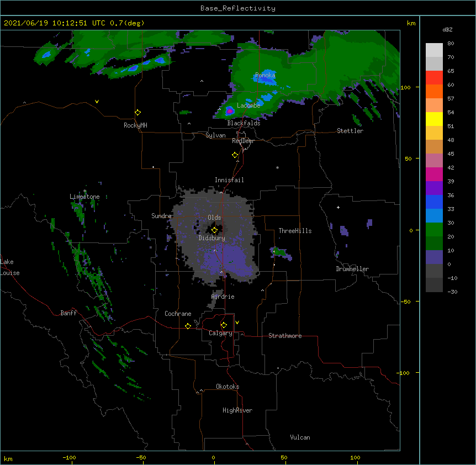The width and height of the screenshot is (476, 465).
Task: Click the Stettler label
Action: [x=350, y=131]
